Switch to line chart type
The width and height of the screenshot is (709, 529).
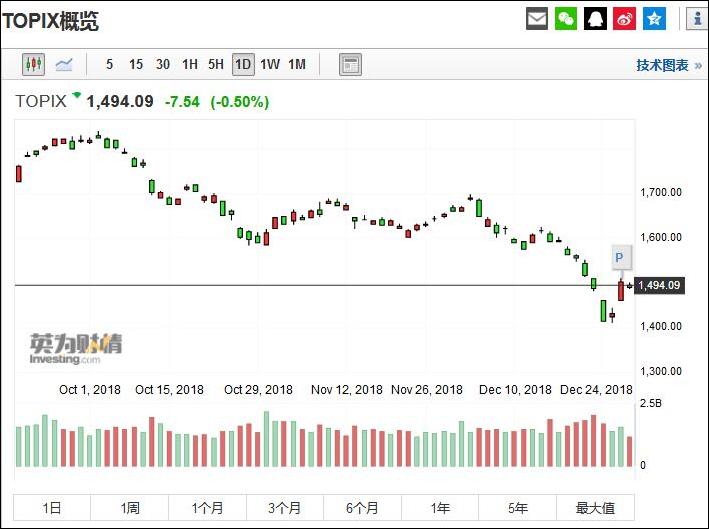click(64, 65)
